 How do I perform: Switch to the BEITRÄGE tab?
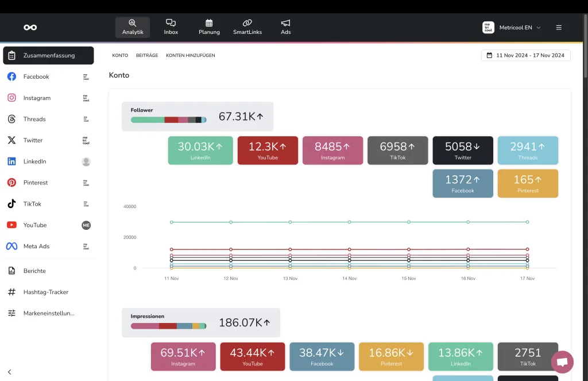(x=147, y=56)
